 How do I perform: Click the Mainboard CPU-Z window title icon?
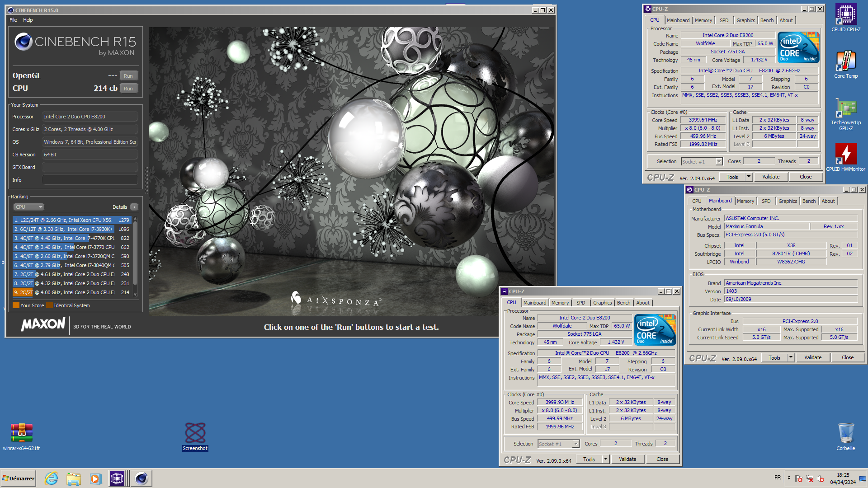690,190
